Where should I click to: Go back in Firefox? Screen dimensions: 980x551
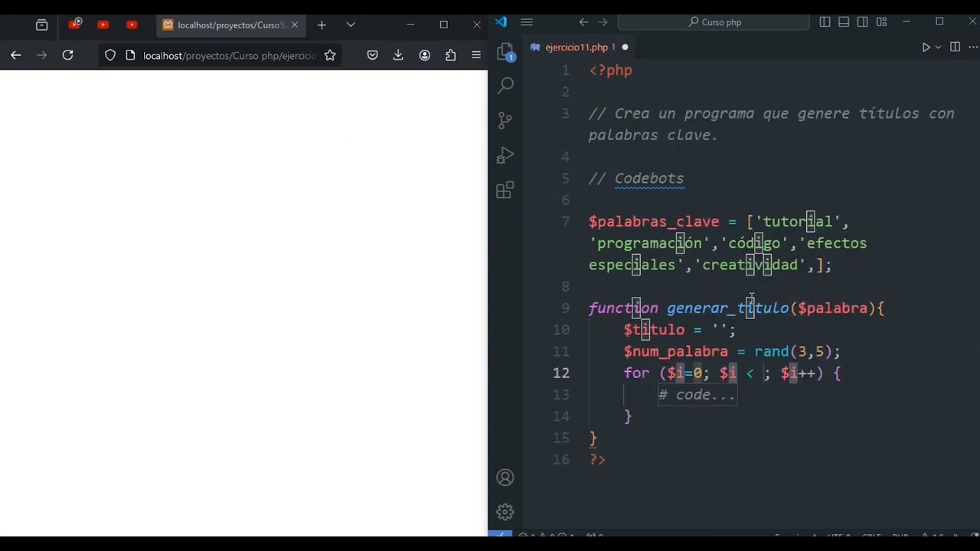(x=15, y=55)
